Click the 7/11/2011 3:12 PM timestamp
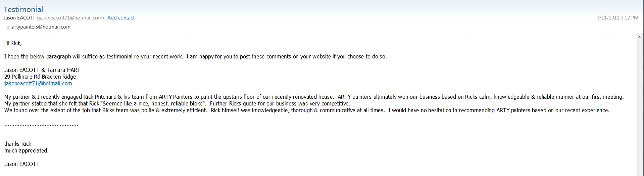This screenshot has height=176, width=644. tap(617, 18)
